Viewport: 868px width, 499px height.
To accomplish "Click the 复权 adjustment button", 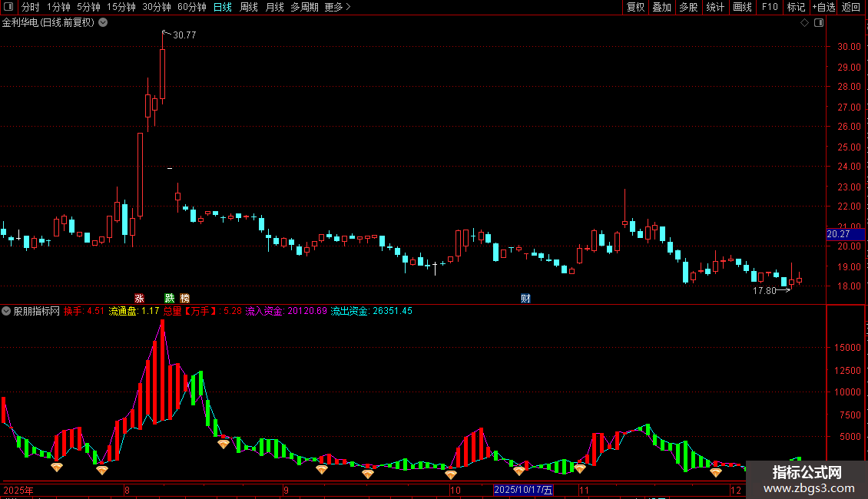I will (x=635, y=7).
